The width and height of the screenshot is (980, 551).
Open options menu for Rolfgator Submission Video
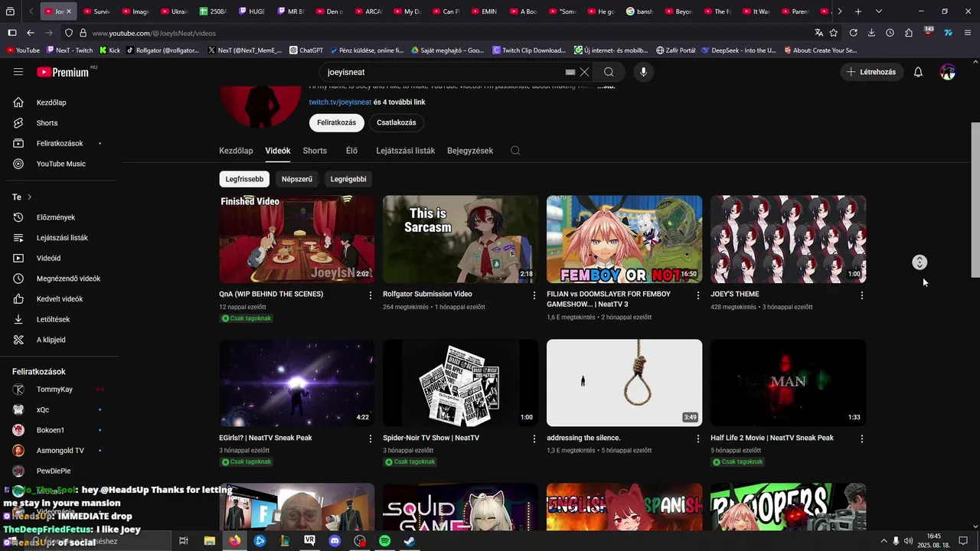point(534,295)
